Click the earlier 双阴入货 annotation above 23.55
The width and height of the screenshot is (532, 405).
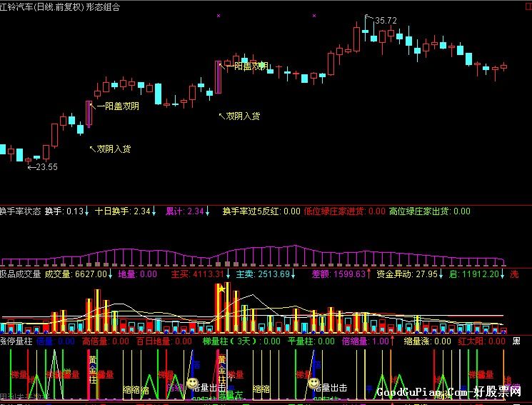coord(114,149)
